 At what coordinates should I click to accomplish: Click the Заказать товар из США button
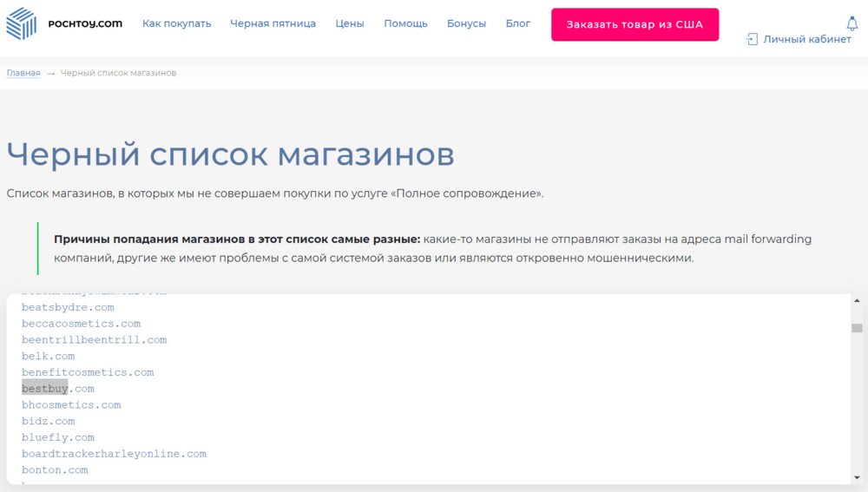[x=635, y=24]
